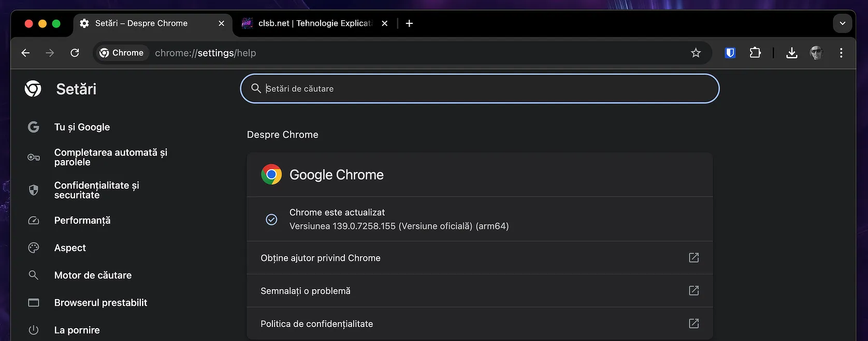Click the key icon for passwords
The image size is (868, 341).
click(x=34, y=157)
